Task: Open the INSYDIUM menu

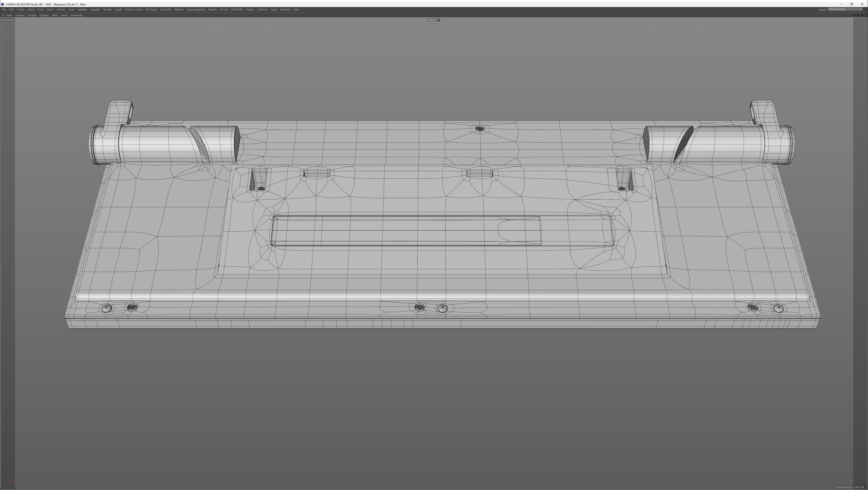Action: (236, 9)
